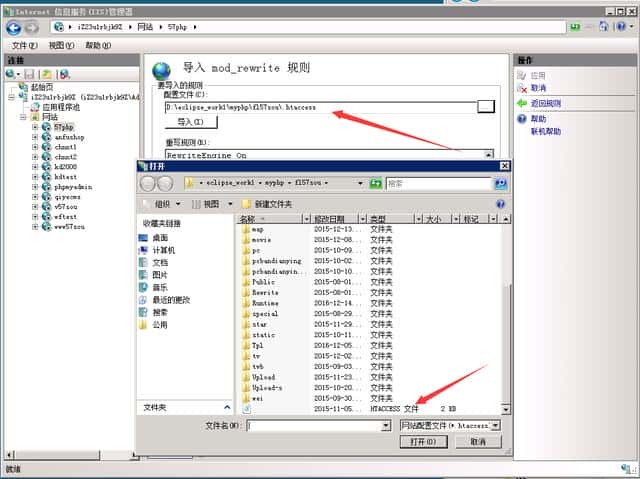Select the anfushop site in tree
The height and width of the screenshot is (479, 640).
(x=69, y=137)
